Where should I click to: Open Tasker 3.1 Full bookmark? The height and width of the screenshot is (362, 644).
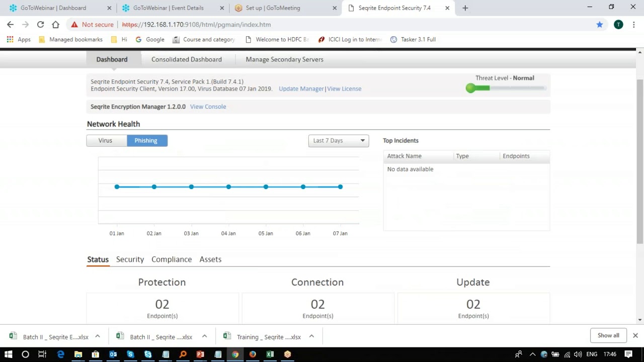click(x=413, y=39)
